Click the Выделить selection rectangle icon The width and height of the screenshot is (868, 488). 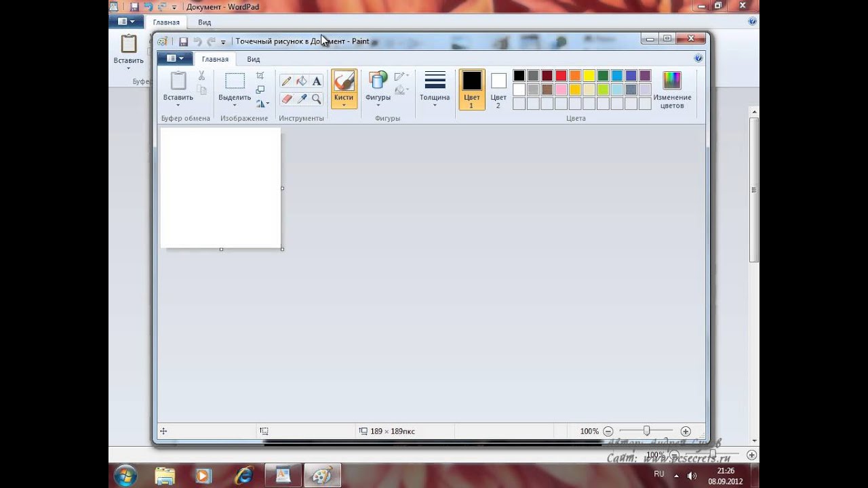(235, 81)
